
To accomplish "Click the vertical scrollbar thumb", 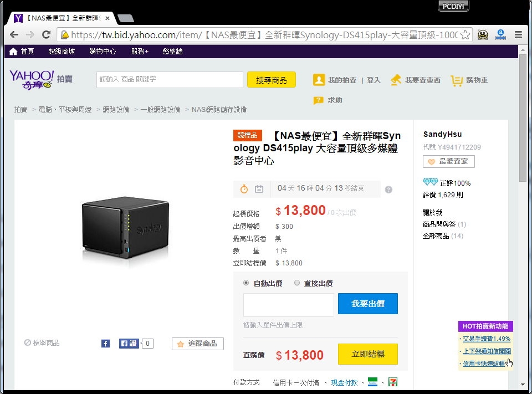I will click(523, 119).
